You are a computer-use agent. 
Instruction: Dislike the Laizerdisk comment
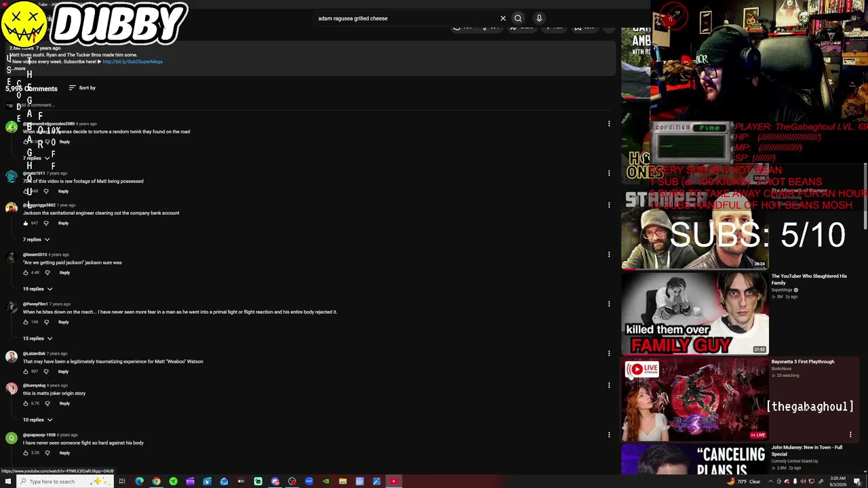pyautogui.click(x=46, y=371)
